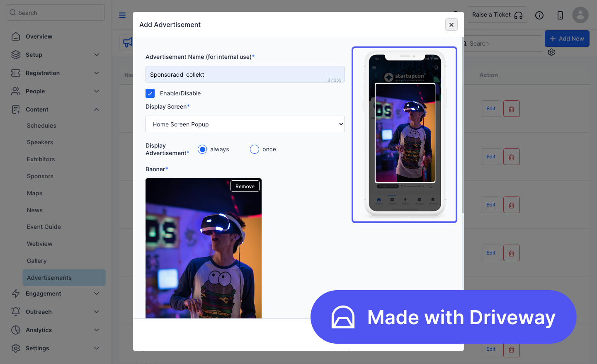This screenshot has height=364, width=597.
Task: Expand the Engagement menu chevron
Action: click(97, 294)
